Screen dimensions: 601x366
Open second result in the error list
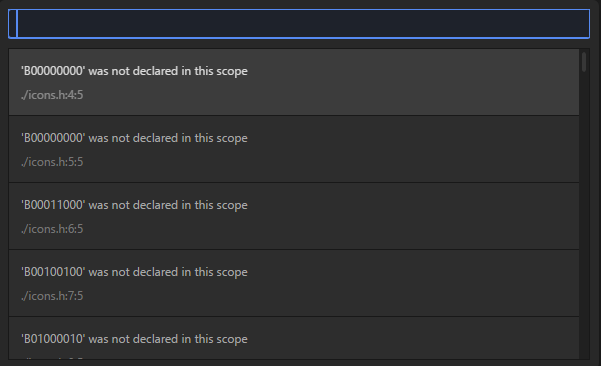(x=294, y=149)
